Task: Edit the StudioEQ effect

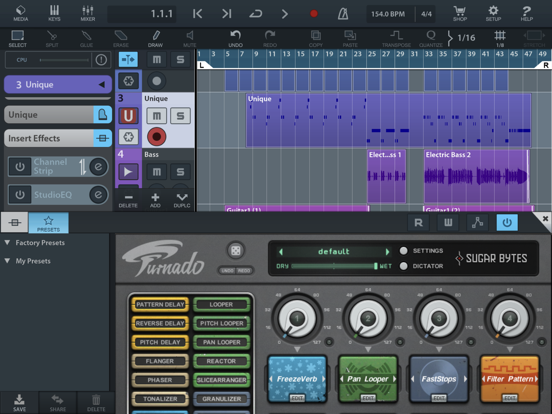Action: pos(98,195)
